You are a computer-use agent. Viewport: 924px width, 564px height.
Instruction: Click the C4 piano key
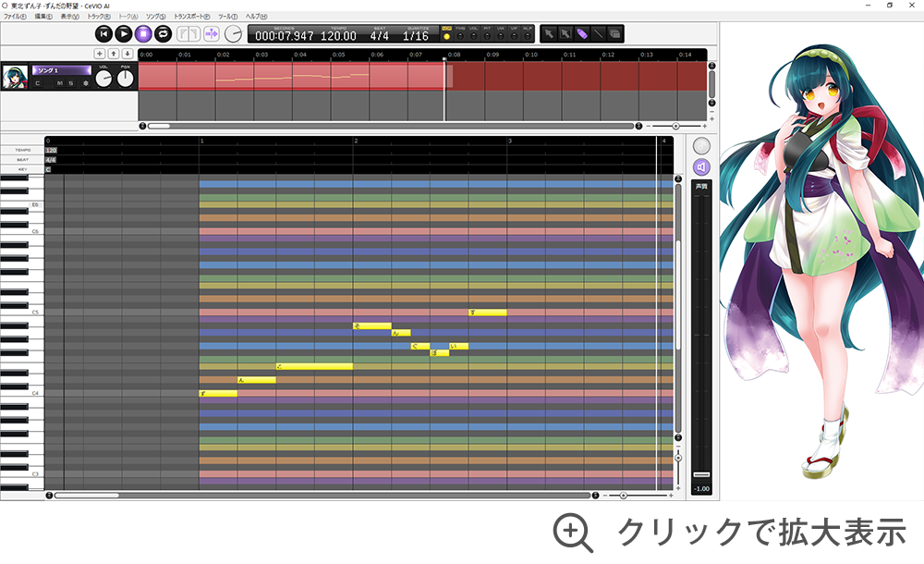(x=22, y=394)
